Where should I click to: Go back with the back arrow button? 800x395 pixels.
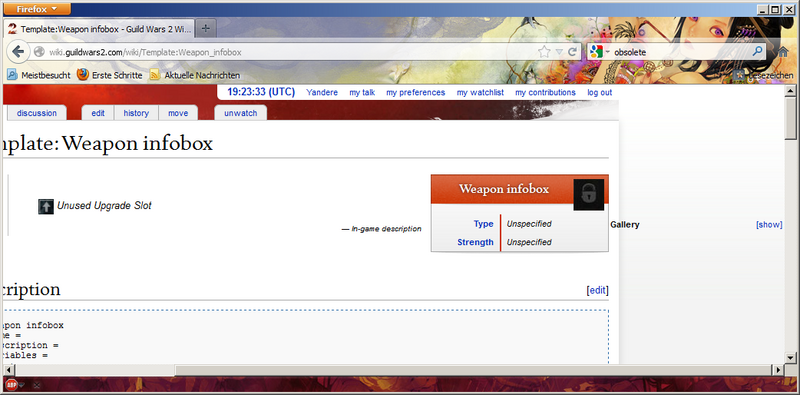click(x=18, y=52)
